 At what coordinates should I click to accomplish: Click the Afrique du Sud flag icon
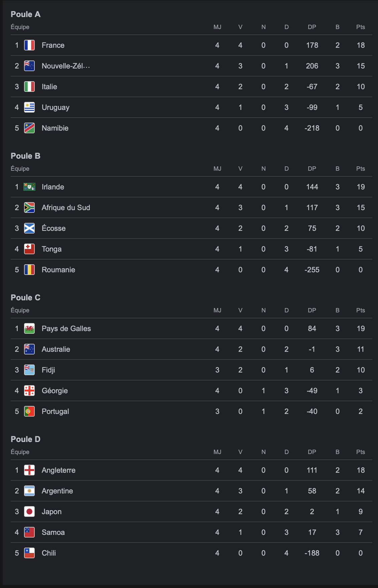pyautogui.click(x=29, y=207)
